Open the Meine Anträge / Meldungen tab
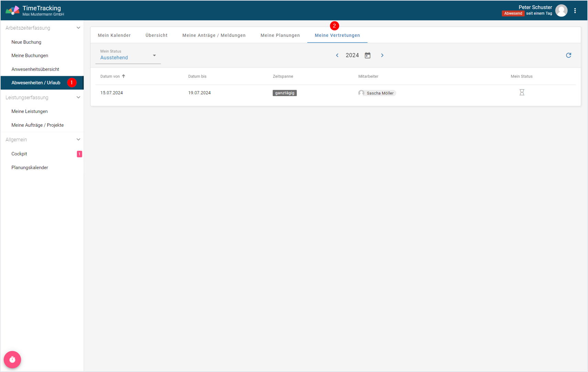This screenshot has width=588, height=372. click(x=214, y=35)
